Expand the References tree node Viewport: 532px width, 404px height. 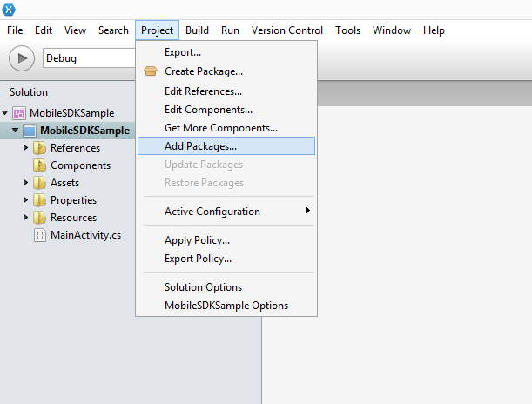click(26, 148)
